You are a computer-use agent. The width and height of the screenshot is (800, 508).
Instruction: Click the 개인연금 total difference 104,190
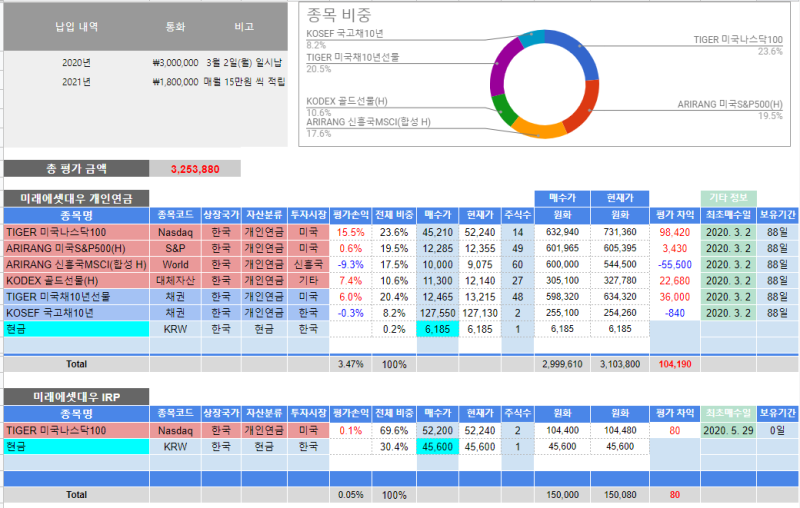(x=674, y=364)
